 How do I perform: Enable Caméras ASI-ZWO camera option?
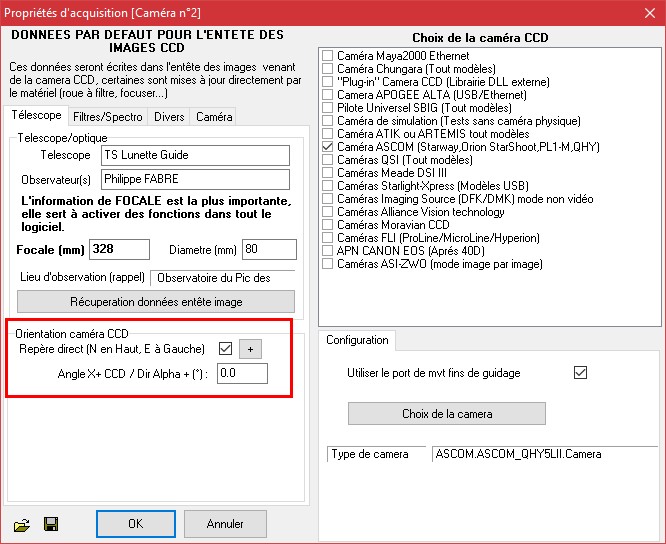(x=328, y=264)
